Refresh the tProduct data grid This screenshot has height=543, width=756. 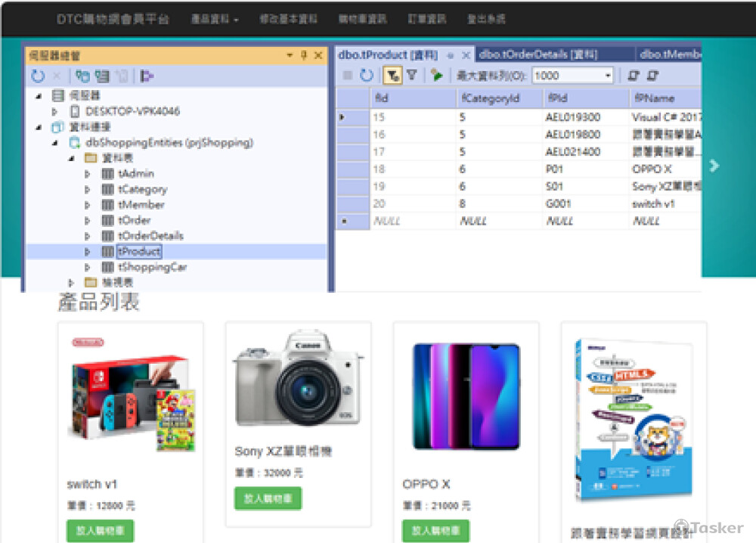(367, 76)
